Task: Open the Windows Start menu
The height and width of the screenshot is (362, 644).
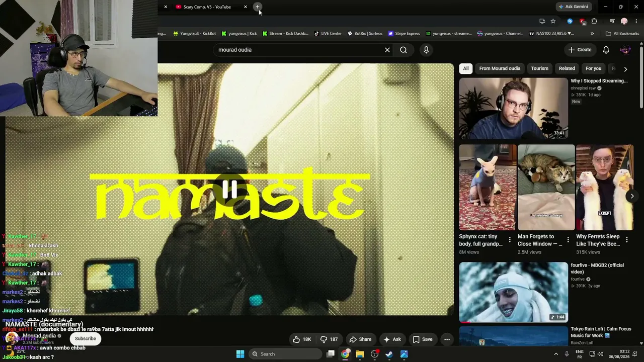Action: 240,354
